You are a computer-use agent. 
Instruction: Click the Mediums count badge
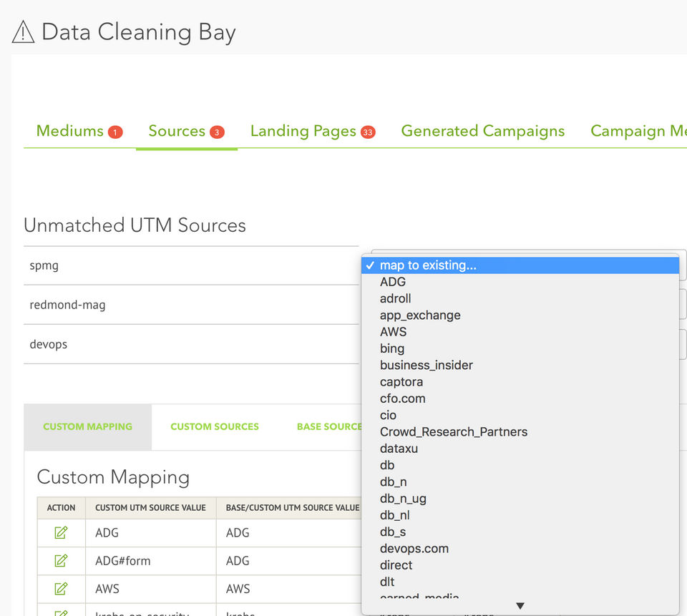[115, 132]
